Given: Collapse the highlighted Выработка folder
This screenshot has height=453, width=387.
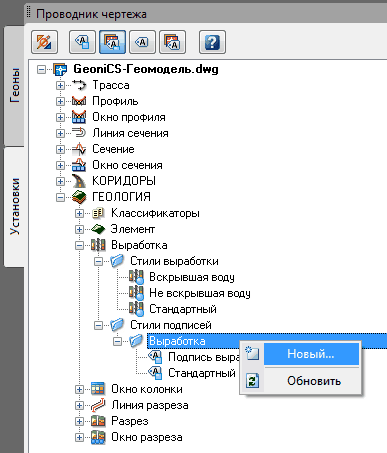Looking at the screenshot, I should (117, 341).
